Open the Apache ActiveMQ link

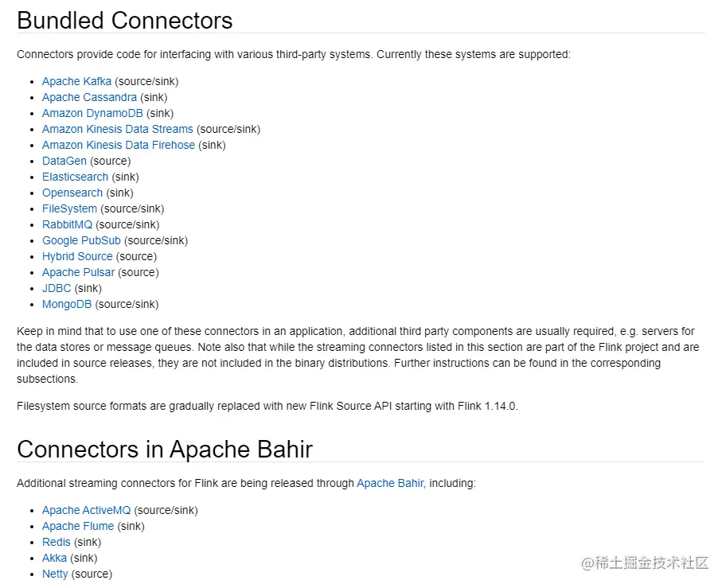(x=86, y=510)
